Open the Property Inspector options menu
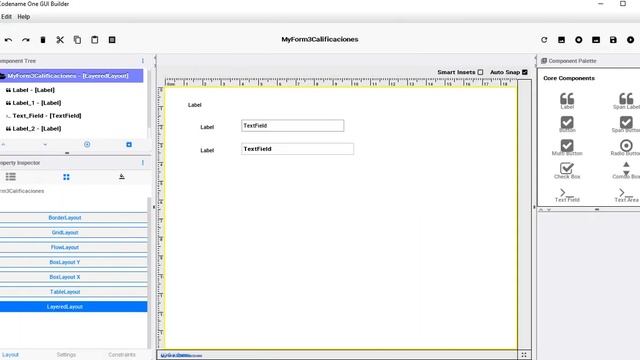Image resolution: width=640 pixels, height=360 pixels. 143,163
